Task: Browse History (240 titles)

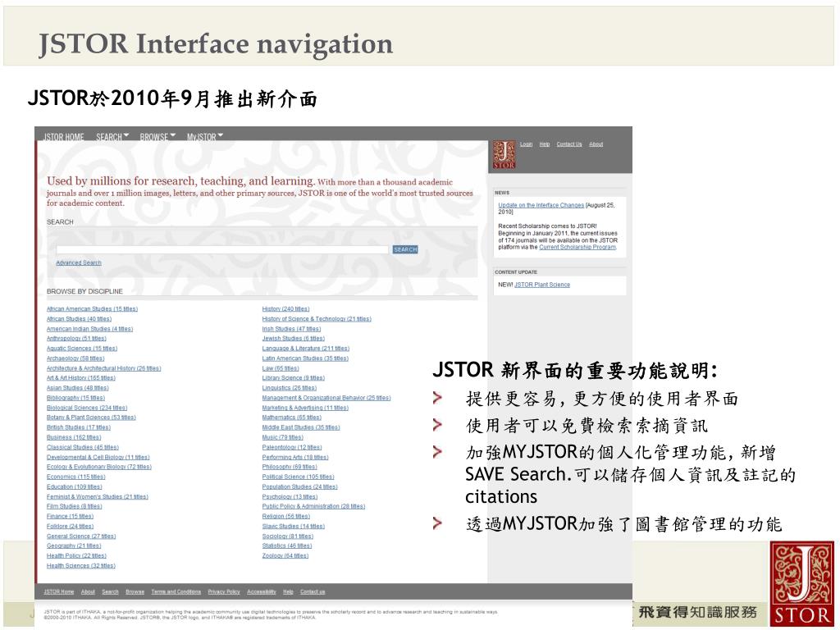Action: pos(285,309)
